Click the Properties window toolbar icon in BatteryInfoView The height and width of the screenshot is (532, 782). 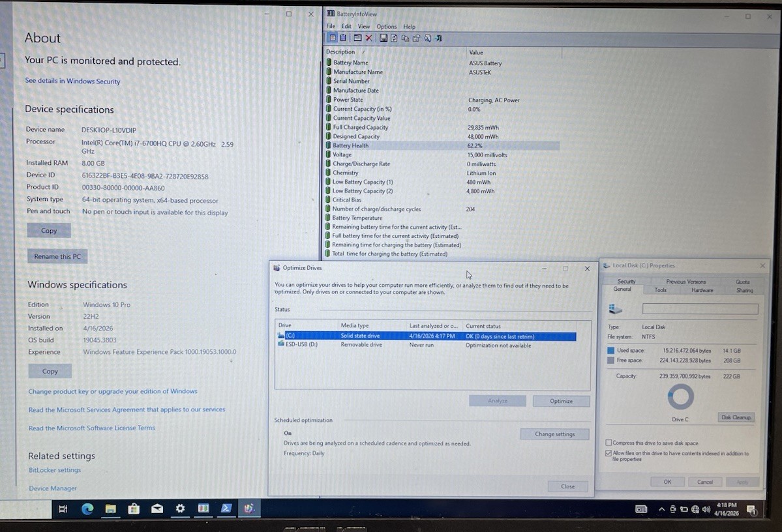coord(357,38)
